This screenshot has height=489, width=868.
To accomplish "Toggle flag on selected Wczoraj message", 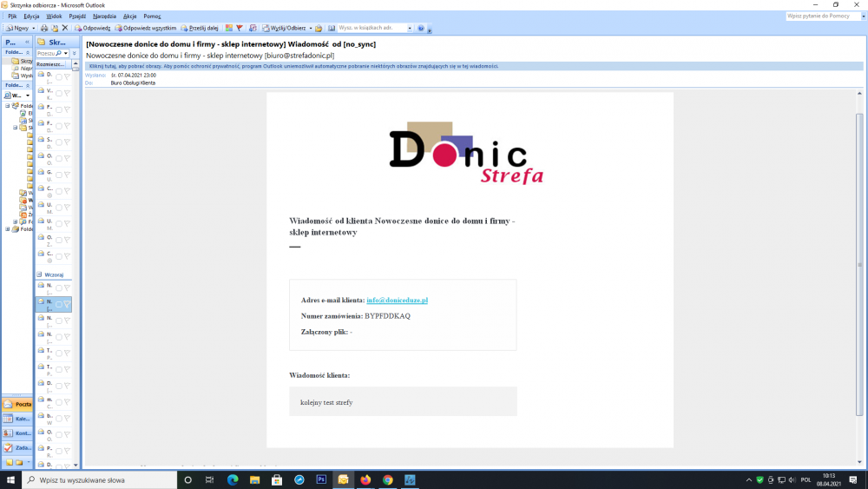I will tap(67, 304).
